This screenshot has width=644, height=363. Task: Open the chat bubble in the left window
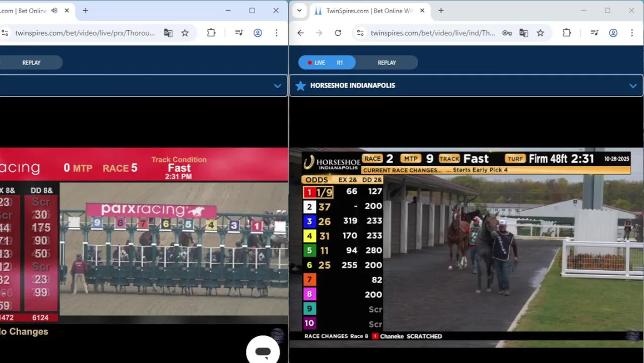263,351
